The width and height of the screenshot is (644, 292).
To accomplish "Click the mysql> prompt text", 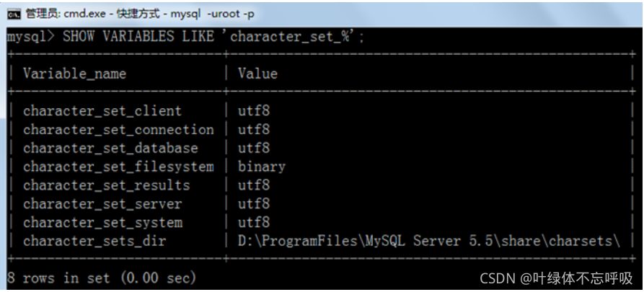I will click(30, 37).
